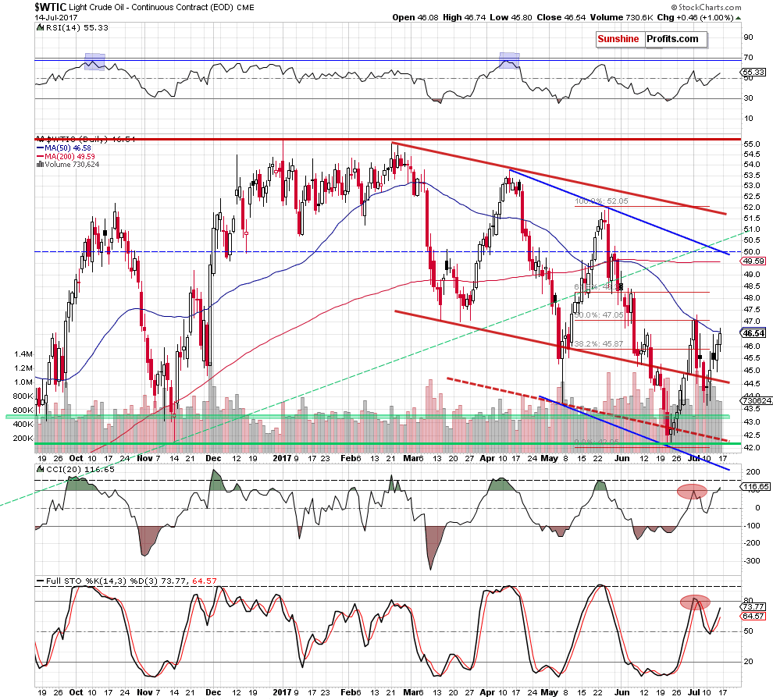Click the red Sunshine logo box

(x=618, y=39)
